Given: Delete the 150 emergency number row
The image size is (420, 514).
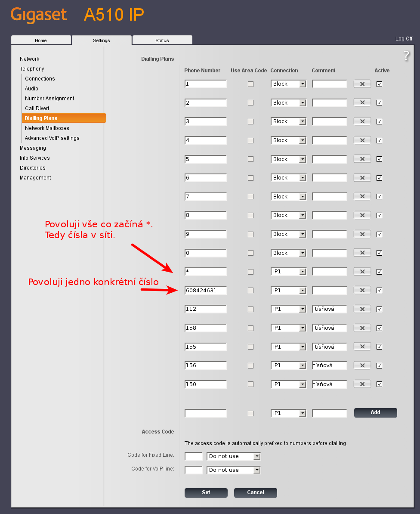Looking at the screenshot, I should click(362, 384).
